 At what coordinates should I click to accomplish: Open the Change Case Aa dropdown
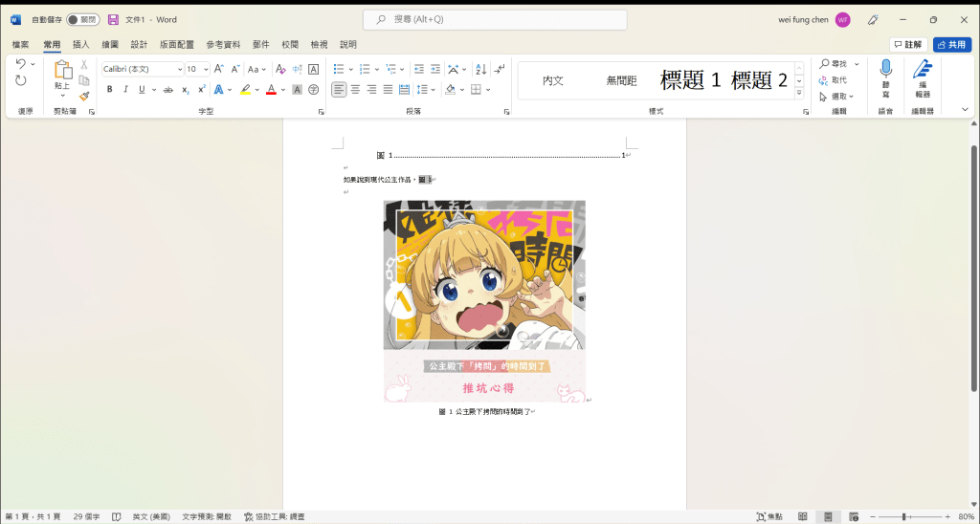point(256,69)
